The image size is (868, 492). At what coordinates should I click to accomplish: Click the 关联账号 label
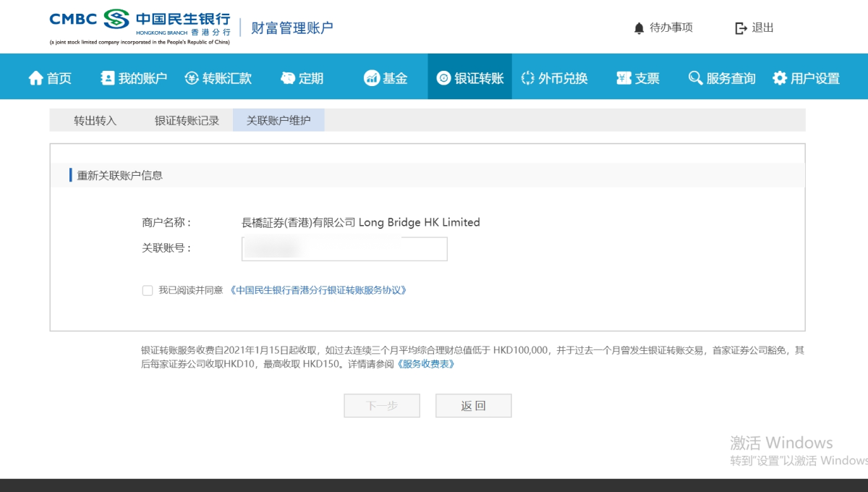click(166, 248)
